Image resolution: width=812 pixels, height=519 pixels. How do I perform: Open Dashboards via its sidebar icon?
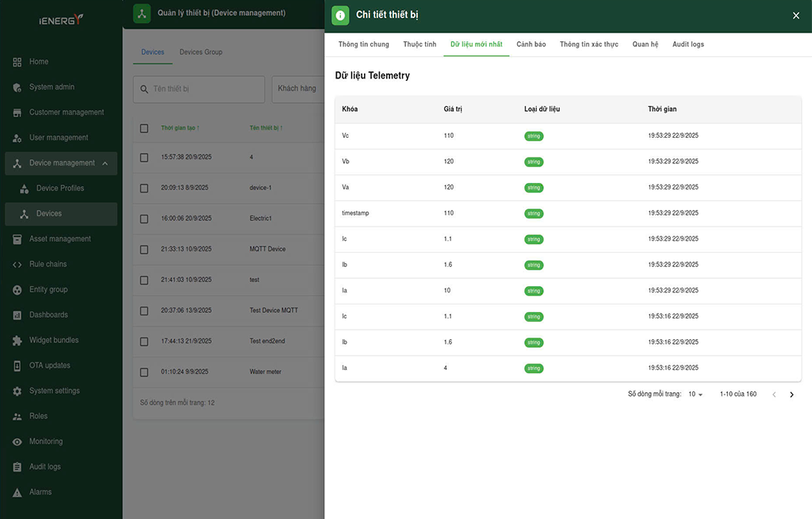coord(17,315)
